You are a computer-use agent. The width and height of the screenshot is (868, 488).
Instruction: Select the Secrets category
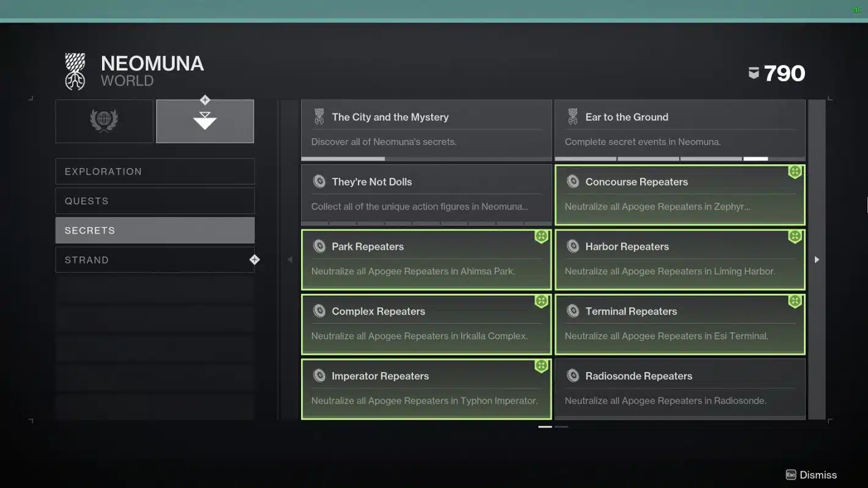(x=155, y=230)
